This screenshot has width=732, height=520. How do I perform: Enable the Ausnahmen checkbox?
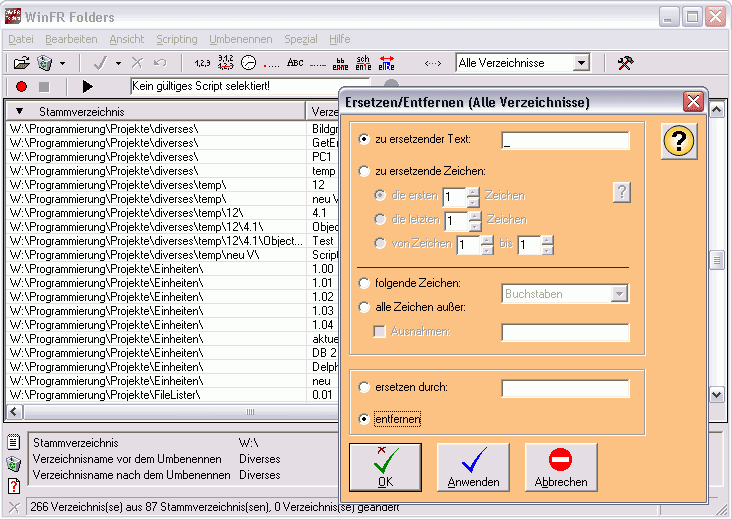[x=380, y=332]
